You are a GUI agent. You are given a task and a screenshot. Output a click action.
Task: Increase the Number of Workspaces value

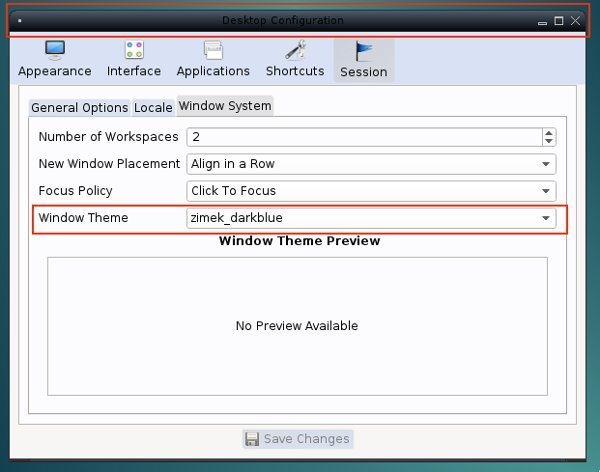tap(548, 133)
